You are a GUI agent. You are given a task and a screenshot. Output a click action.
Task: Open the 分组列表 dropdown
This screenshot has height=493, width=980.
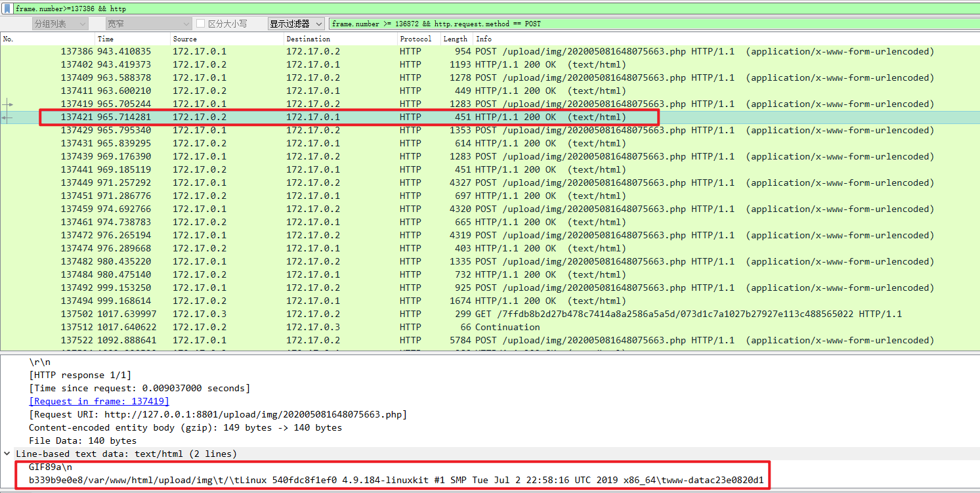coord(60,24)
